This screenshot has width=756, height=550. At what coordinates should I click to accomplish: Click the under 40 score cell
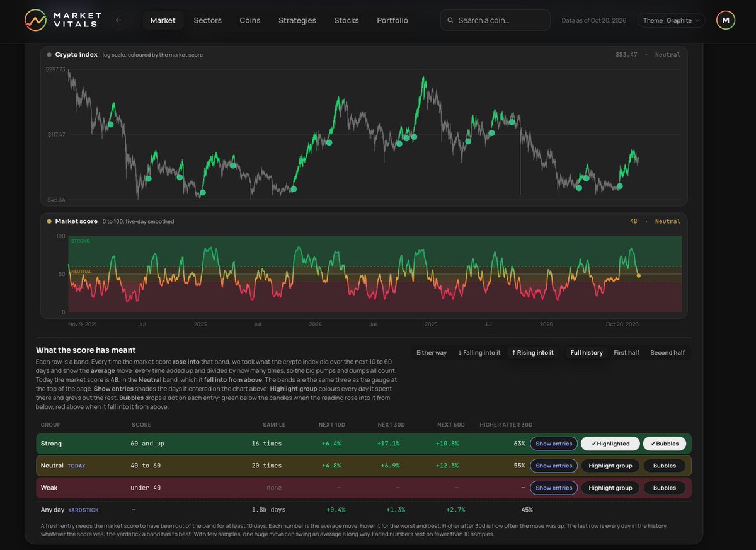[146, 488]
